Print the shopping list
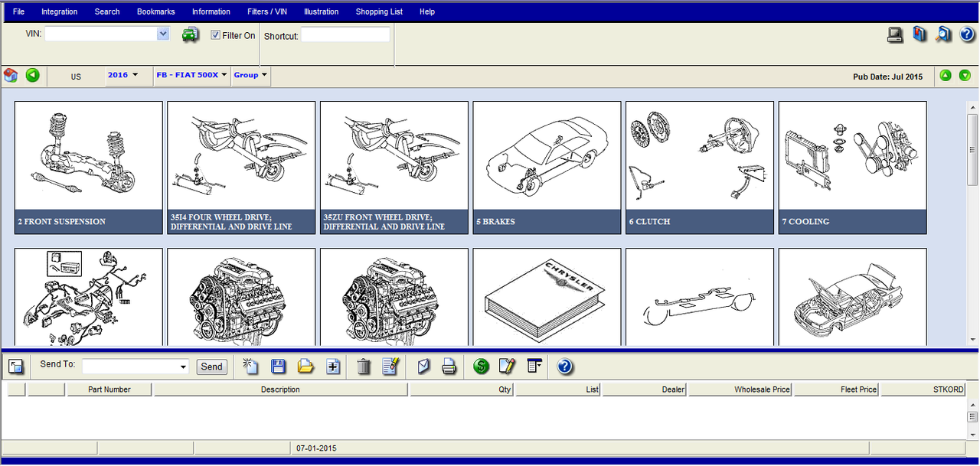The image size is (980, 466). coord(449,367)
